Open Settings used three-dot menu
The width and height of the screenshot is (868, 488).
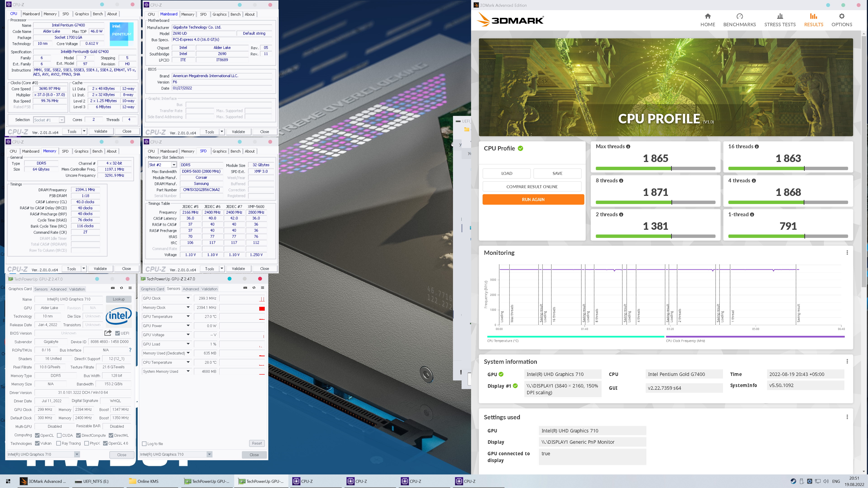tap(847, 417)
